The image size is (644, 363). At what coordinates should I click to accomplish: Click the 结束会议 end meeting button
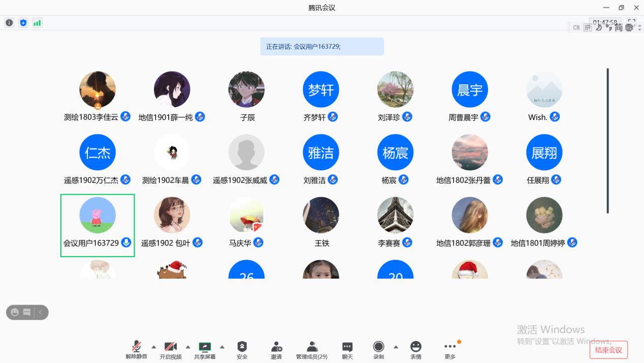pyautogui.click(x=608, y=350)
